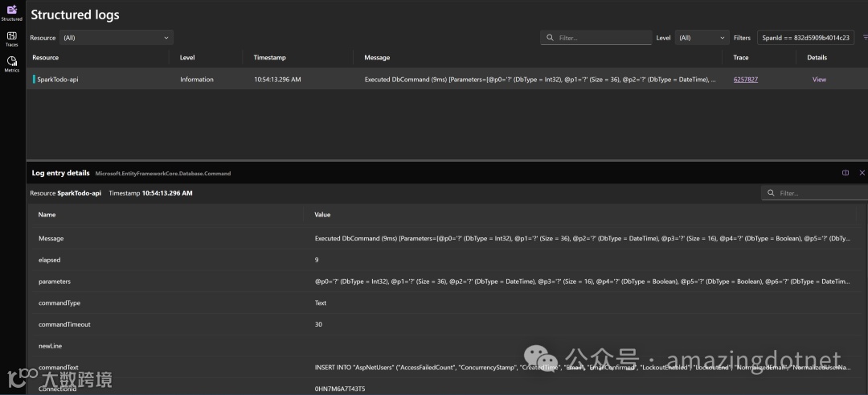Click search icon in details filter

tap(771, 193)
